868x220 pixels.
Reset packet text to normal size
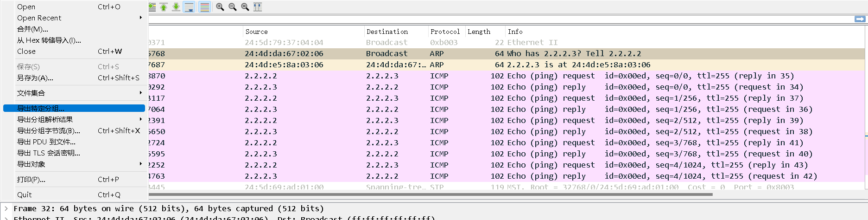[245, 7]
